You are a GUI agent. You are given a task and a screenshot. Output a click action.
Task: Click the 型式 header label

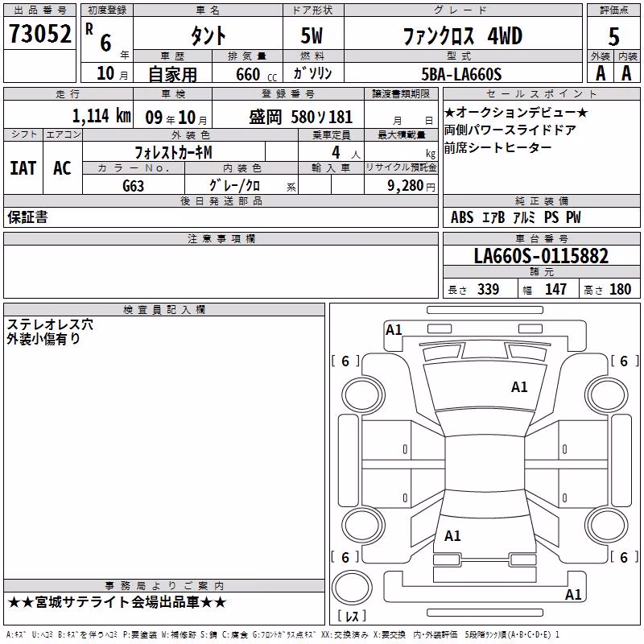point(462,56)
